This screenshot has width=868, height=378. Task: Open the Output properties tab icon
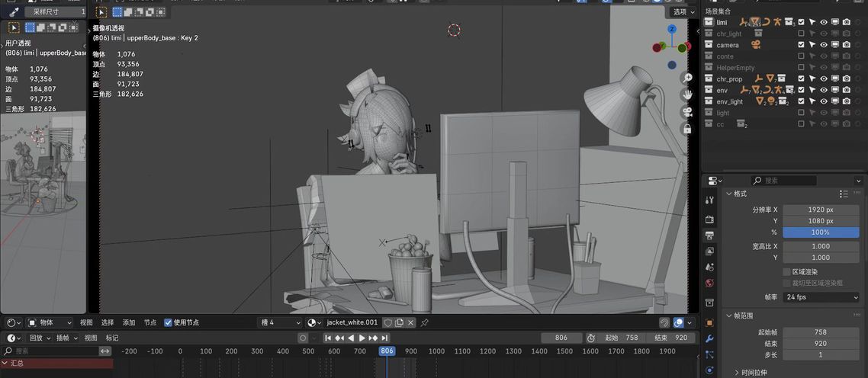(710, 234)
